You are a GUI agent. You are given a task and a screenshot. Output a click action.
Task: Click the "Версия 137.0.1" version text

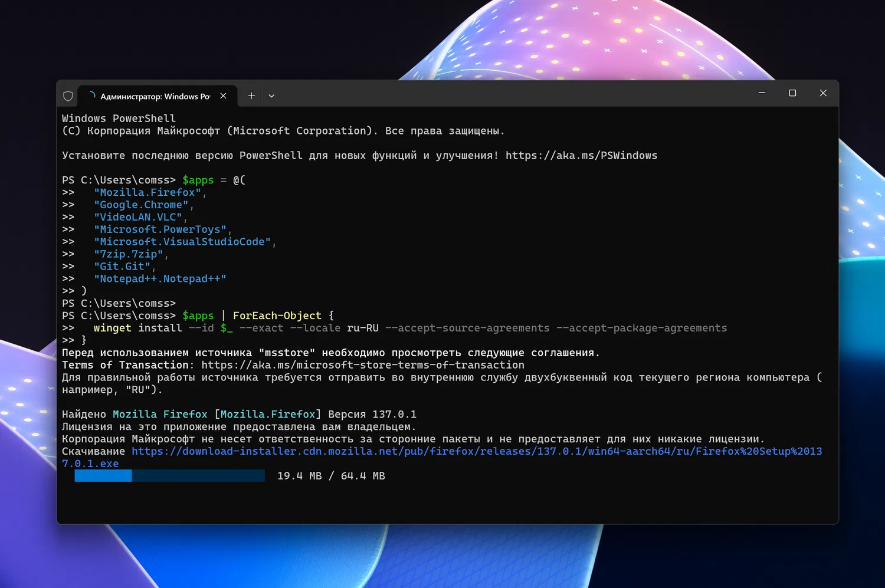(x=372, y=415)
